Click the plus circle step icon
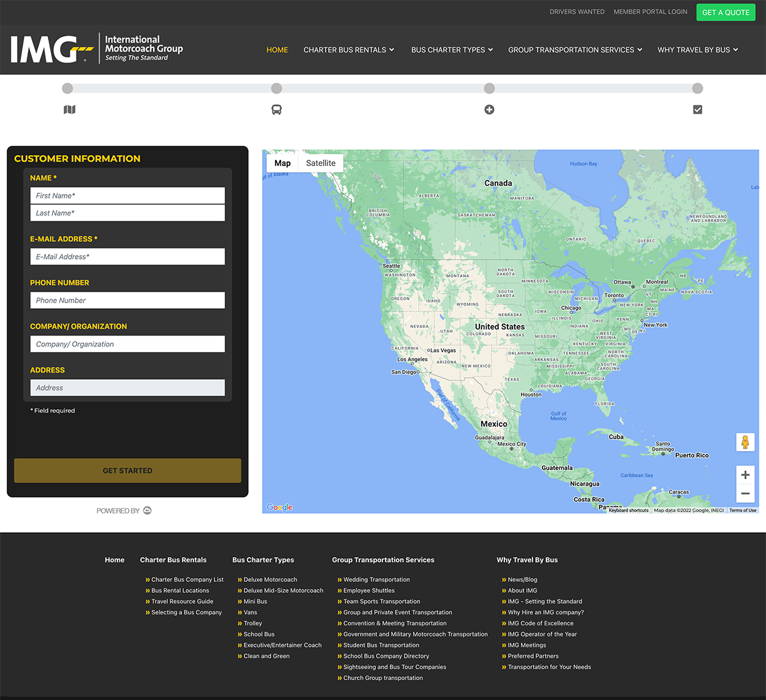Screen dimensions: 766x700 (x=489, y=110)
